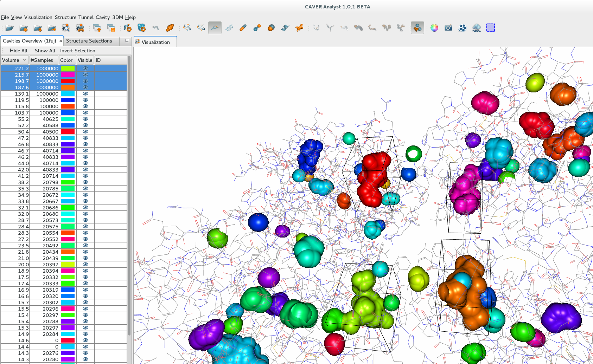The width and height of the screenshot is (593, 364).
Task: Click the cavities list vertical scrollbar
Action: [129, 193]
